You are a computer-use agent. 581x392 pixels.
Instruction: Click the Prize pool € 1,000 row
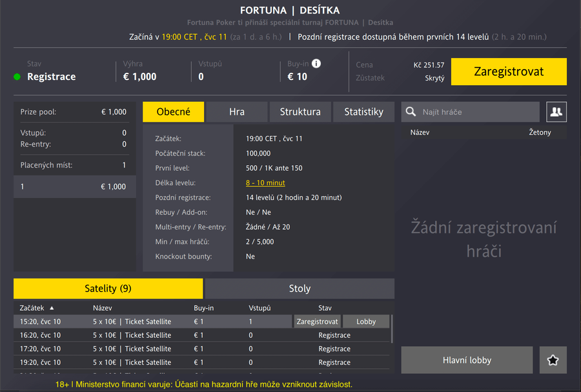(x=74, y=112)
